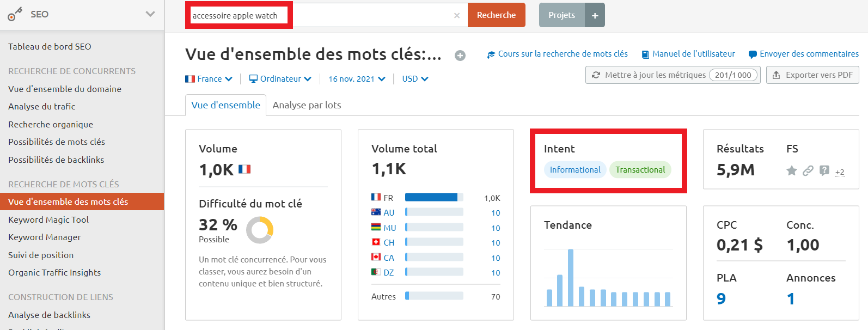Screen dimensions: 868x330
Task: Click the keyword search input field
Action: tap(327, 15)
